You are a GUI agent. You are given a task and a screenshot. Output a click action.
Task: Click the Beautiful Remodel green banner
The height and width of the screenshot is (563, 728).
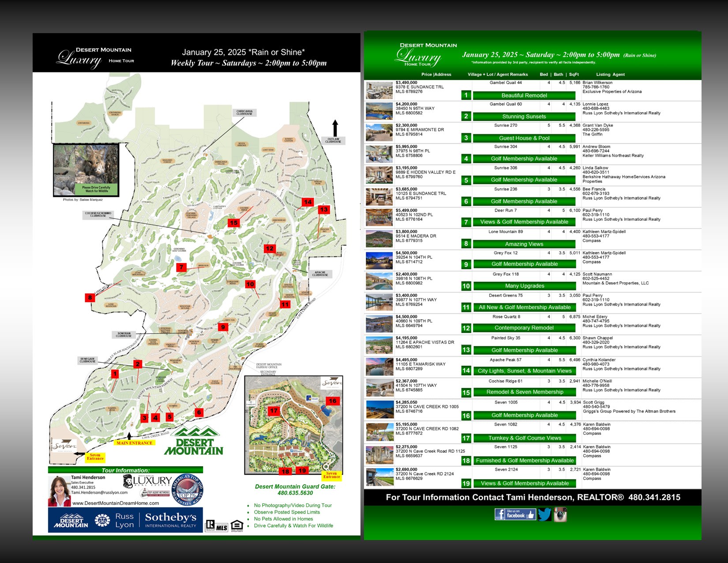[x=524, y=95]
